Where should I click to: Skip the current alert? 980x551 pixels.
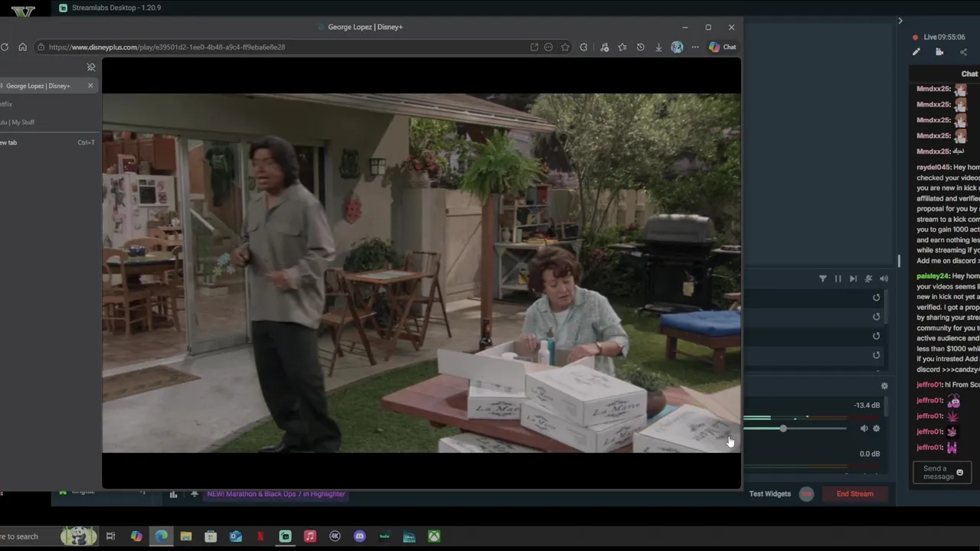(853, 279)
